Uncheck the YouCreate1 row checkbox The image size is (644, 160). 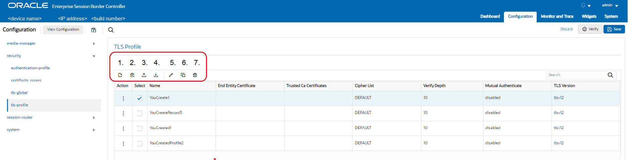click(x=139, y=98)
